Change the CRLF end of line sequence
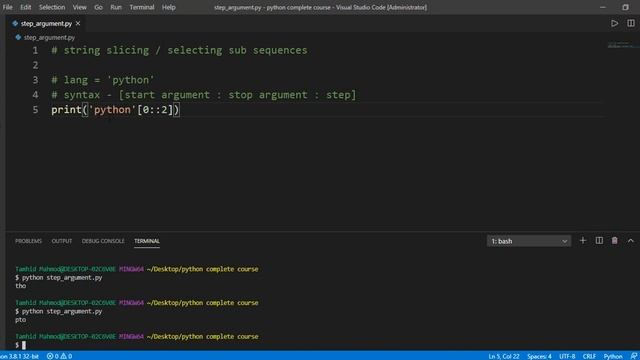This screenshot has height=360, width=640. tap(589, 356)
